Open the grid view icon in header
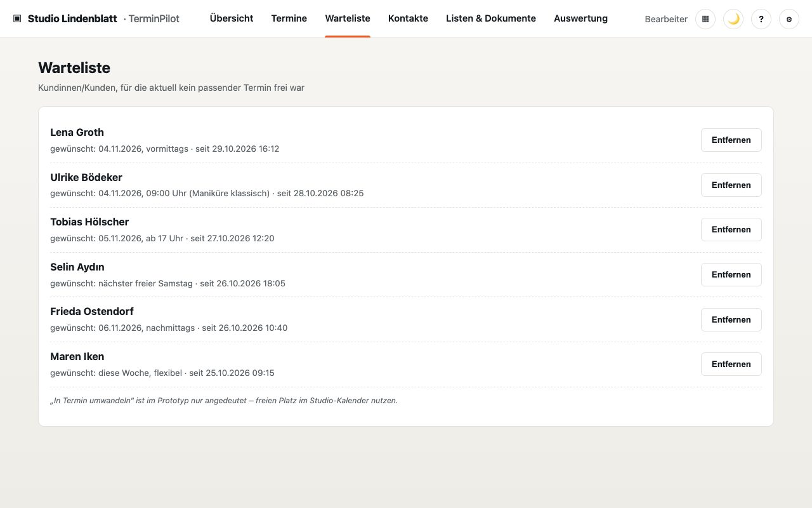 click(x=705, y=19)
